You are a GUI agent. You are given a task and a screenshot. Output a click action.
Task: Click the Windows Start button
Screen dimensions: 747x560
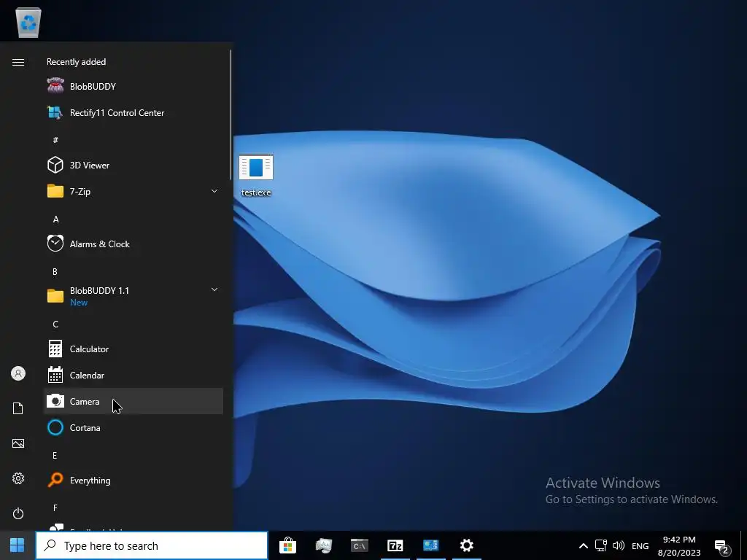pyautogui.click(x=18, y=545)
